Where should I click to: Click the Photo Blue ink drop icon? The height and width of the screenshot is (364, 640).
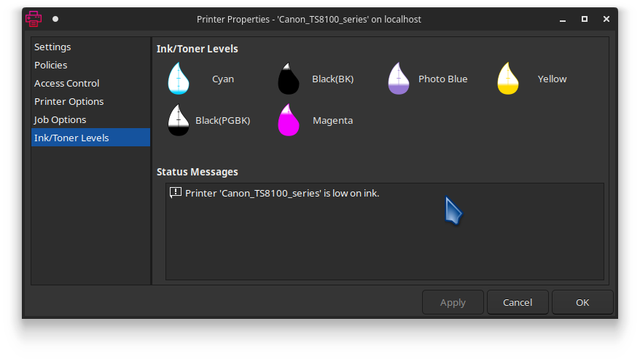tap(399, 79)
